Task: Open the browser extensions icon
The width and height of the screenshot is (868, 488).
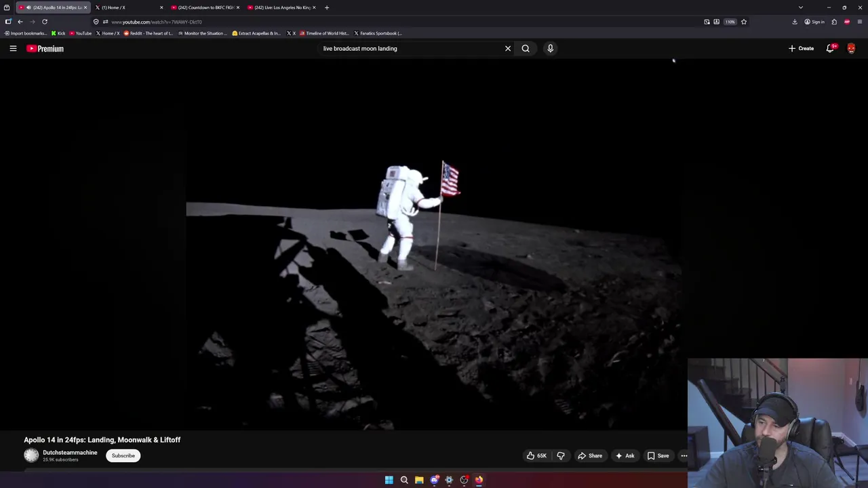Action: [834, 22]
